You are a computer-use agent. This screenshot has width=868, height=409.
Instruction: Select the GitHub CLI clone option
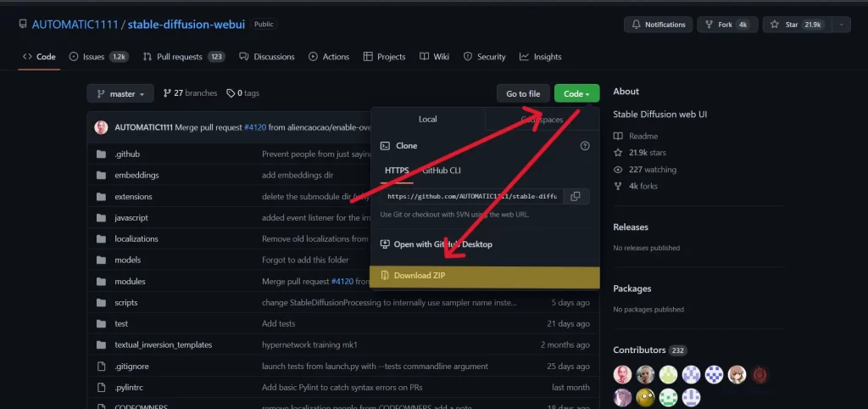pos(441,171)
